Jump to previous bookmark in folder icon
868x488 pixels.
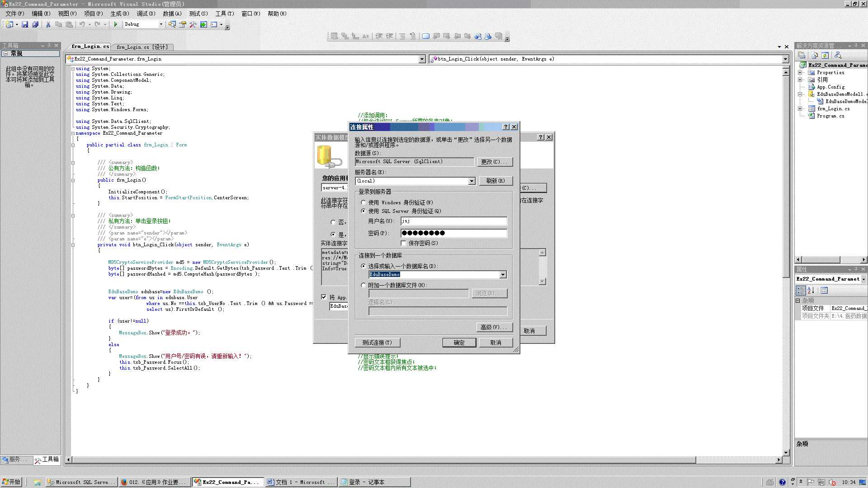pos(458,36)
